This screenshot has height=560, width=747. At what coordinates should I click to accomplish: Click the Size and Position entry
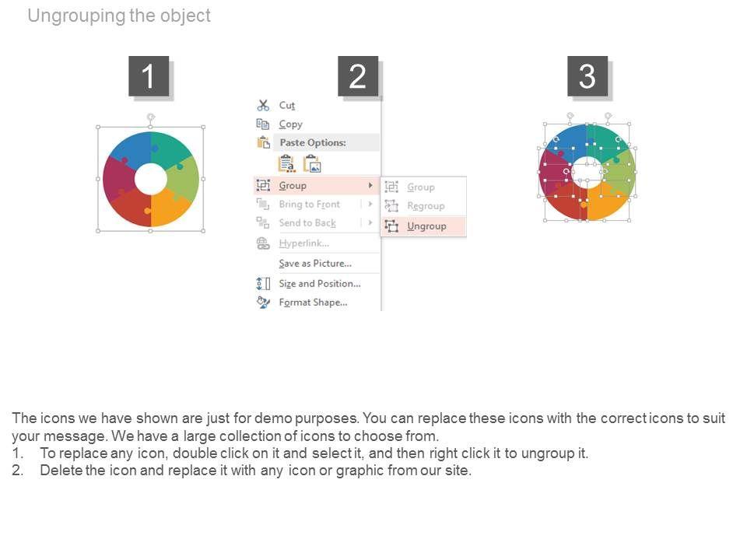pos(320,284)
